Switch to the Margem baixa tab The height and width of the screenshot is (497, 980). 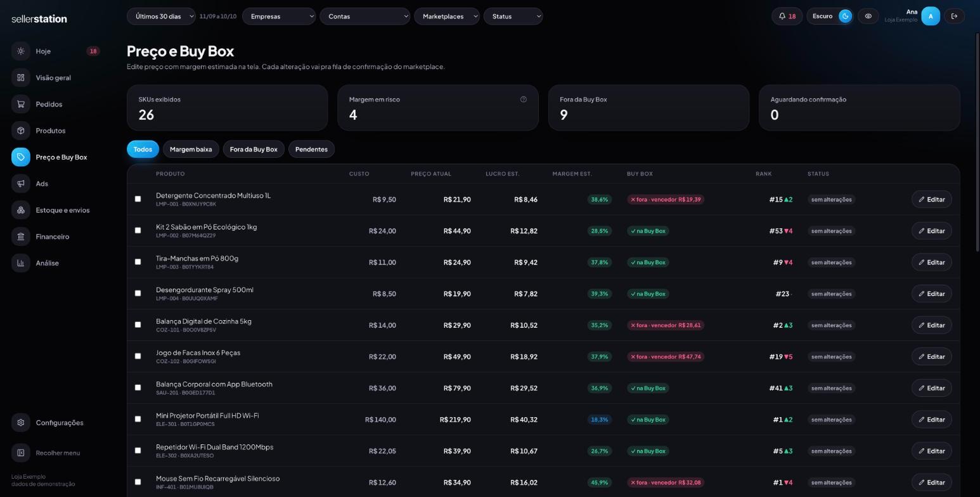click(x=191, y=150)
